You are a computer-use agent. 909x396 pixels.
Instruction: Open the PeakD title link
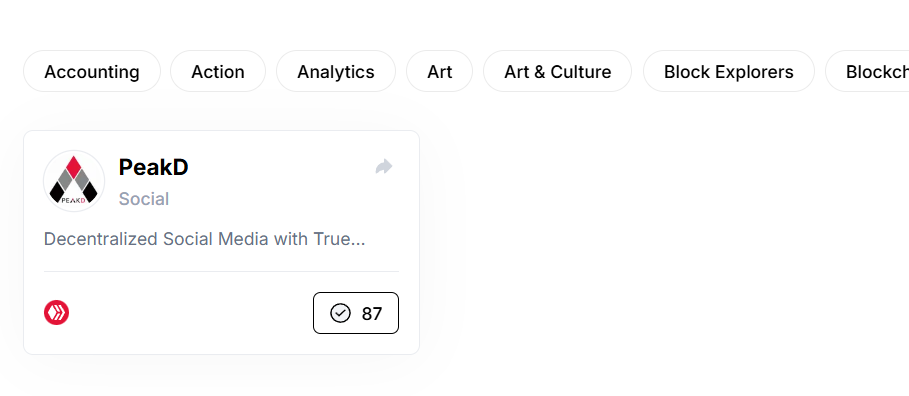pyautogui.click(x=153, y=168)
